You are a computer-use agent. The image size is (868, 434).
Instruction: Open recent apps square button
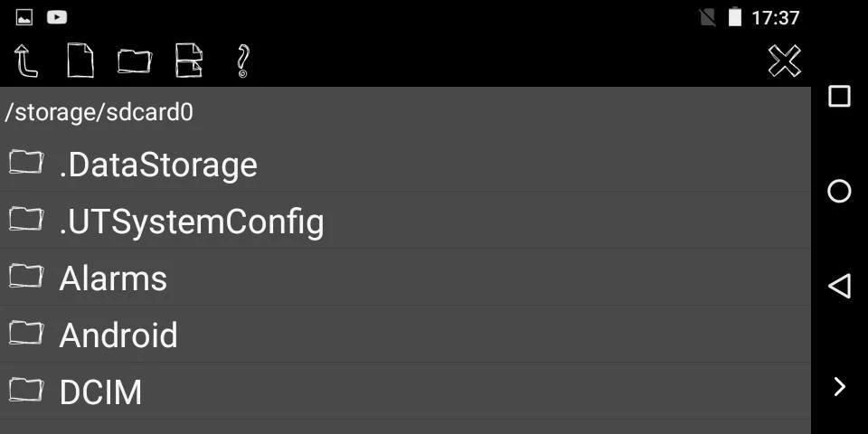point(839,96)
